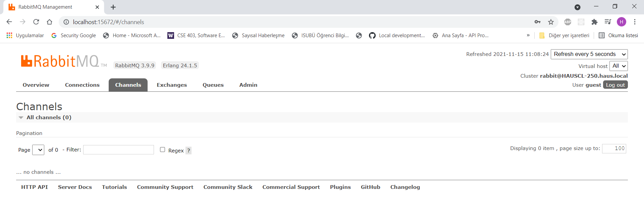Open the HTTP API link
The width and height of the screenshot is (644, 214).
click(35, 187)
